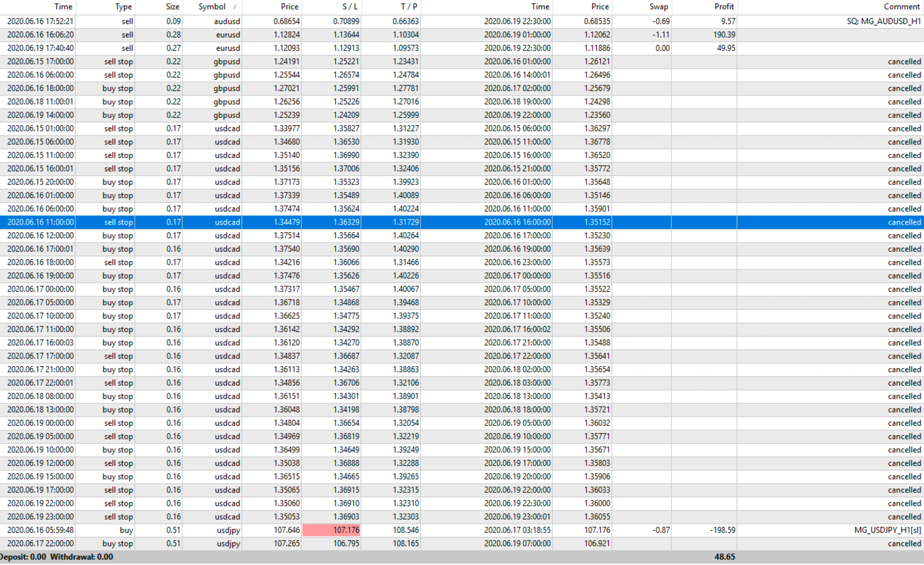Select the eurusd row with profit 190.39
Screen dimensions: 924x565
pyautogui.click(x=228, y=35)
